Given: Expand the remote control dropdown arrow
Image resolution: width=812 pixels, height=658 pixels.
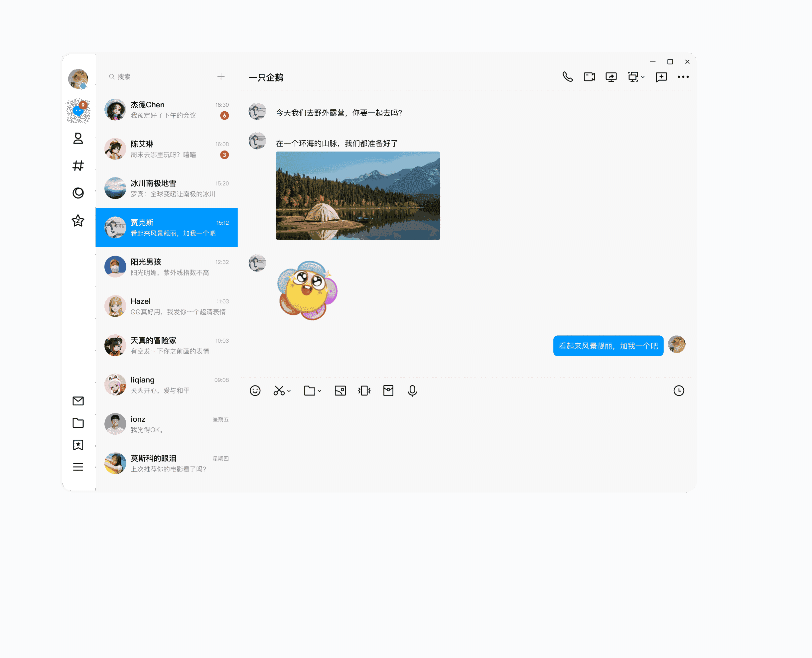Looking at the screenshot, I should (x=643, y=77).
